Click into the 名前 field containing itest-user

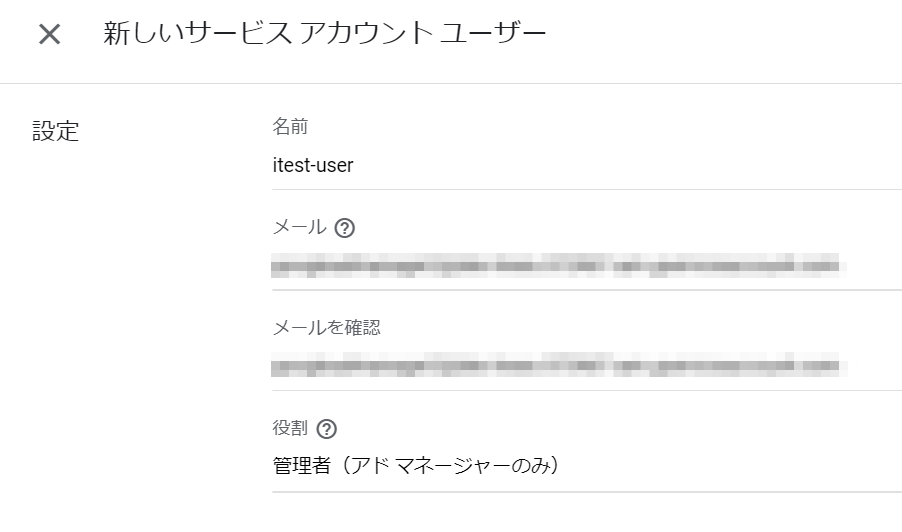tap(587, 165)
